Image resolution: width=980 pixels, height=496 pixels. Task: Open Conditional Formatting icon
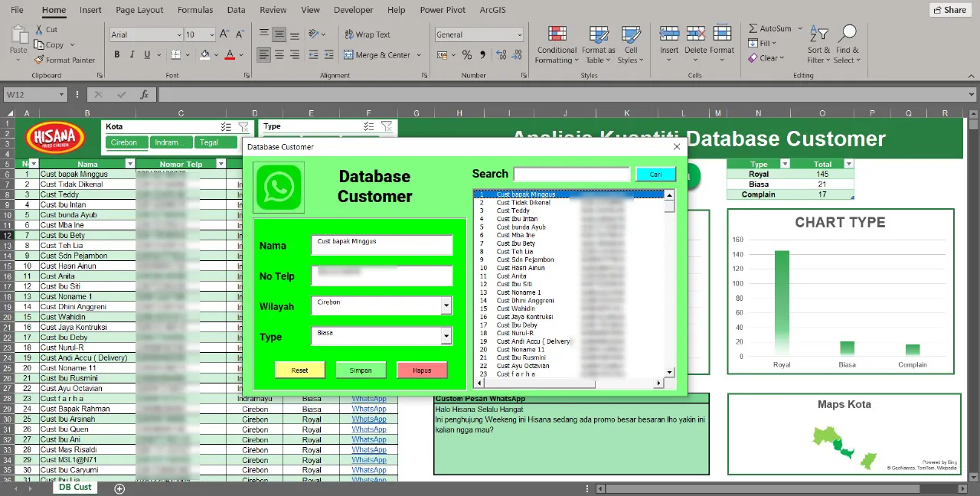click(557, 34)
